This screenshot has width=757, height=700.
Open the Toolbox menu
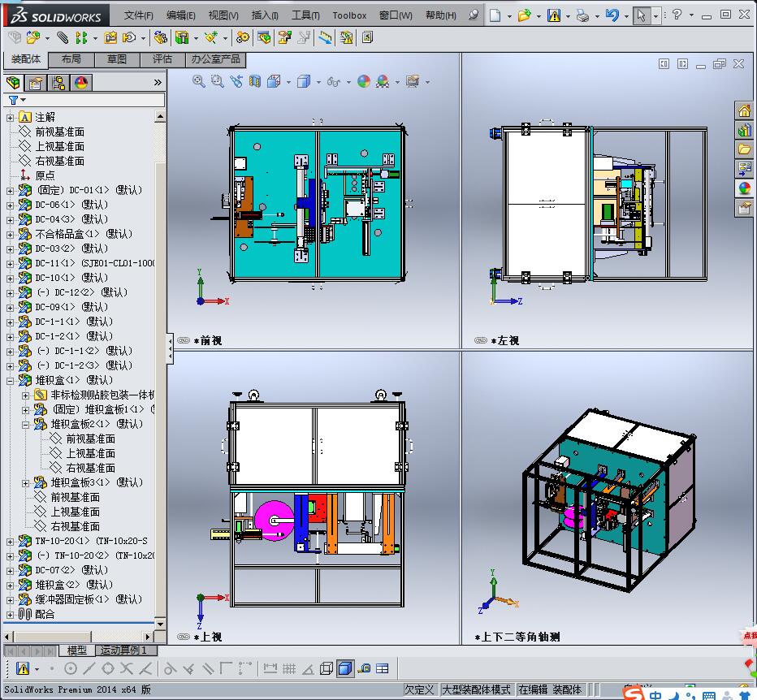[349, 15]
